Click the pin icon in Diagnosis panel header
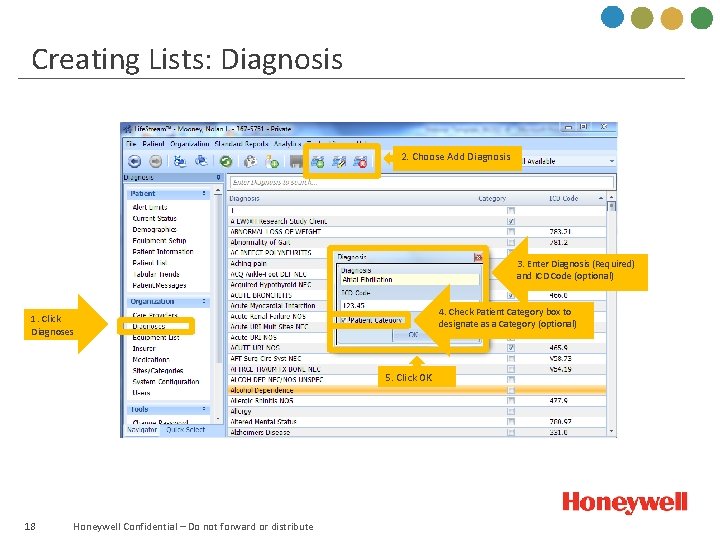This screenshot has width=720, height=540. pyautogui.click(x=219, y=177)
